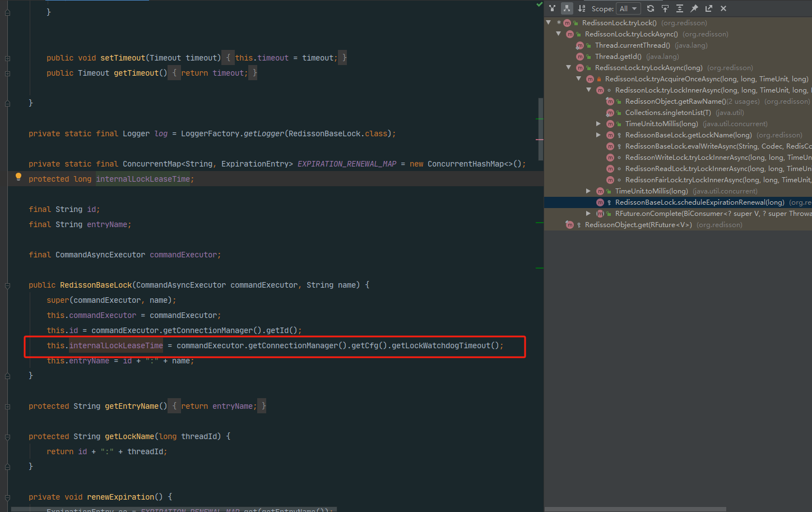Click the editor vertical scrollbar
Image resolution: width=812 pixels, height=512 pixels.
(x=541, y=129)
